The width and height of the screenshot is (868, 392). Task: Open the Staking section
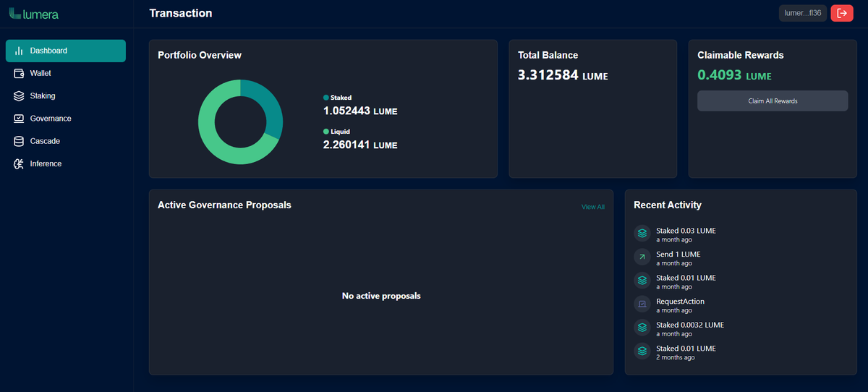tap(66, 96)
